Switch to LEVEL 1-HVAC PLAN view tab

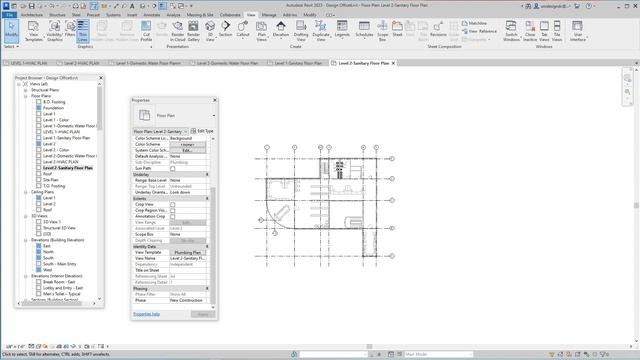point(29,63)
